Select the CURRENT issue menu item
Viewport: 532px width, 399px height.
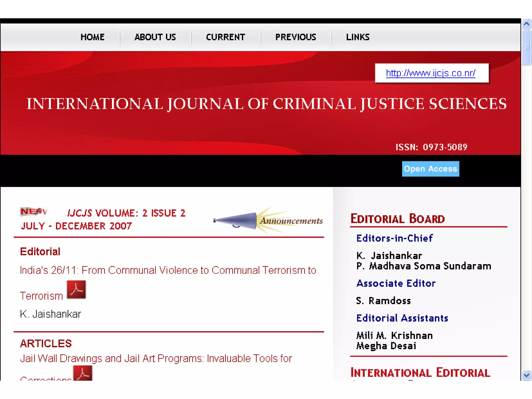click(x=225, y=37)
